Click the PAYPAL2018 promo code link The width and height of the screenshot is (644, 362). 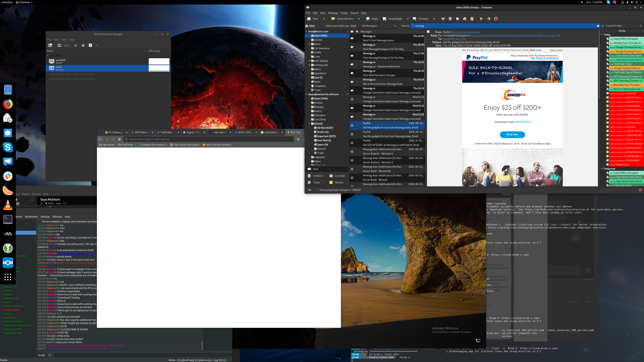(x=522, y=122)
